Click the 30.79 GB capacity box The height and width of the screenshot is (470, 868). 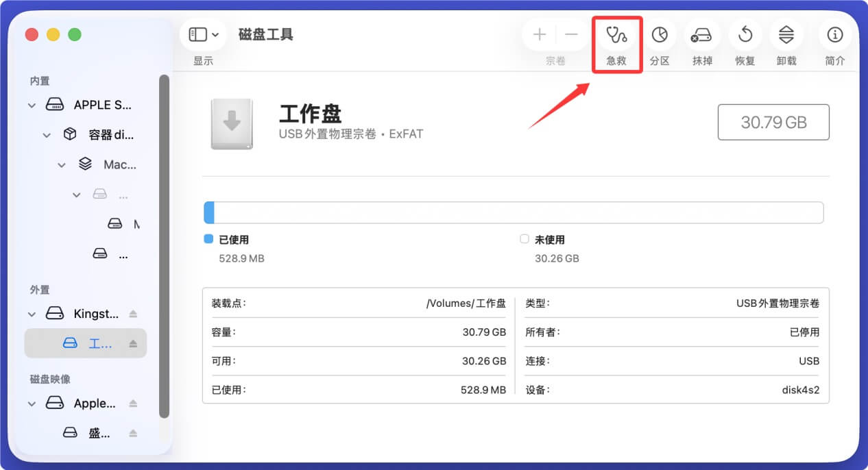click(x=773, y=122)
